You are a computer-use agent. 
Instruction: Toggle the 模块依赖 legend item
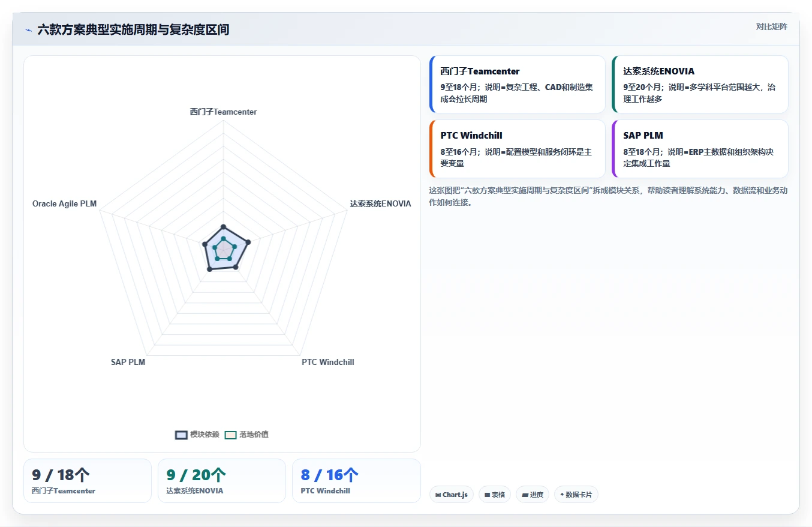[197, 435]
